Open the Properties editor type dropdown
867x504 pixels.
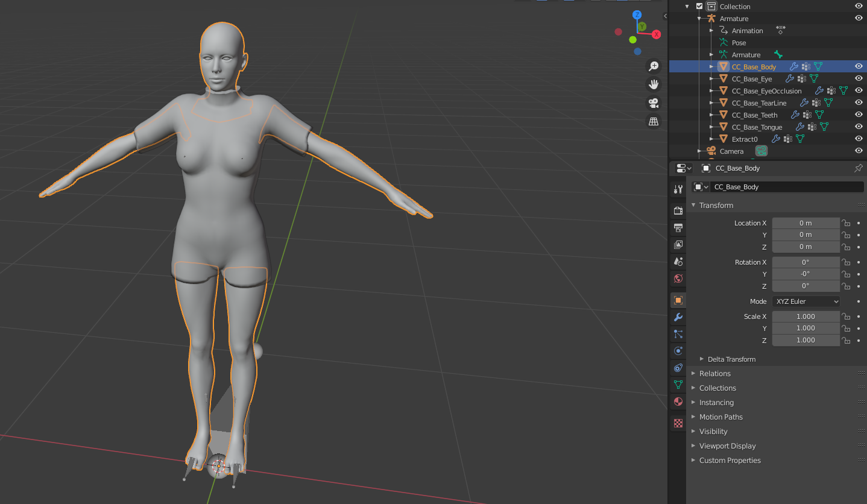tap(683, 168)
